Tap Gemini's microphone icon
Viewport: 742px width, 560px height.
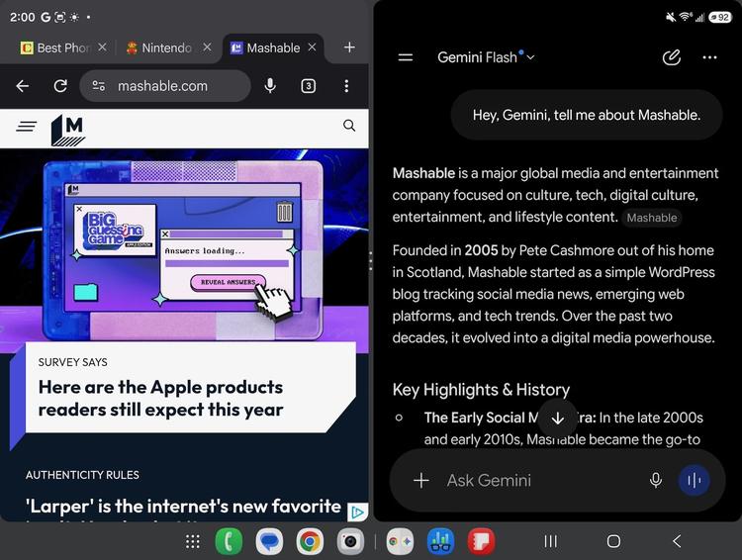pos(656,481)
